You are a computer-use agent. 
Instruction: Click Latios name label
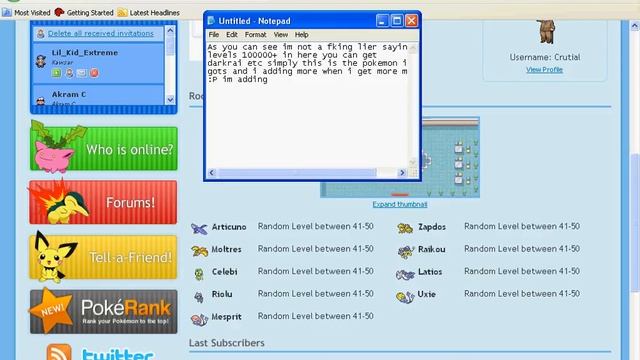pos(430,271)
